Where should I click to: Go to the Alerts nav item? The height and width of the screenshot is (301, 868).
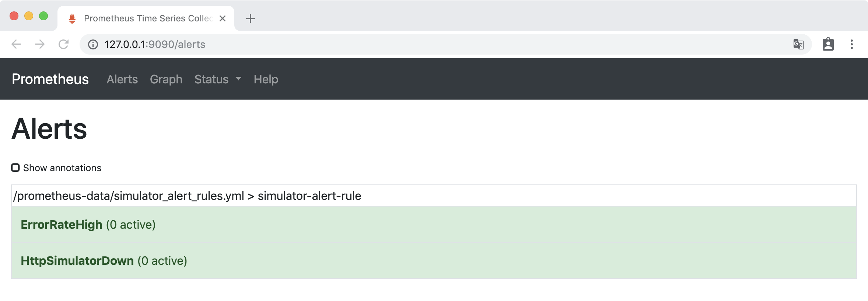click(122, 79)
